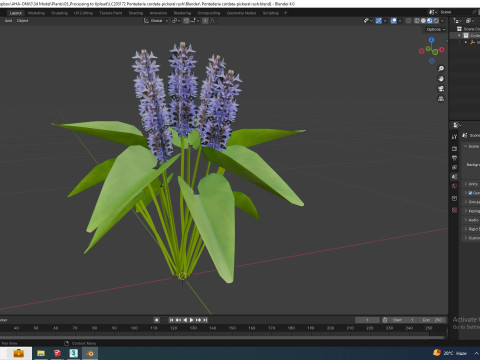Play the animation in reverse
The width and height of the screenshot is (480, 360).
tap(185, 320)
